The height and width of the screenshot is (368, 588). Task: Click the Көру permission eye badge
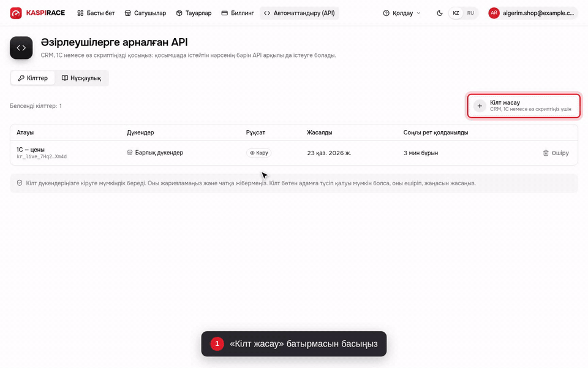coord(258,153)
